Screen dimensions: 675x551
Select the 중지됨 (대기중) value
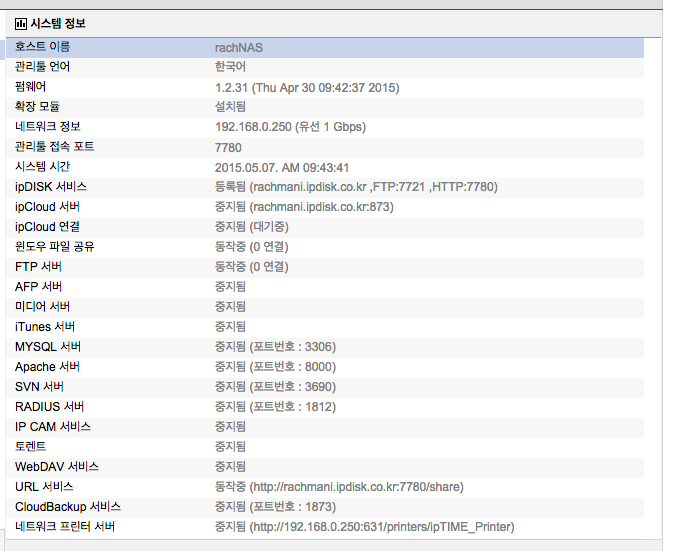click(x=251, y=227)
